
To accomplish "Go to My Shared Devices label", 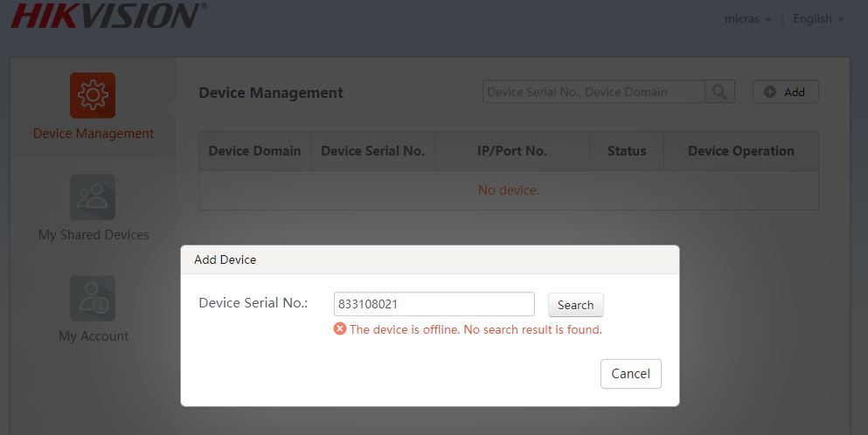I will (x=94, y=235).
